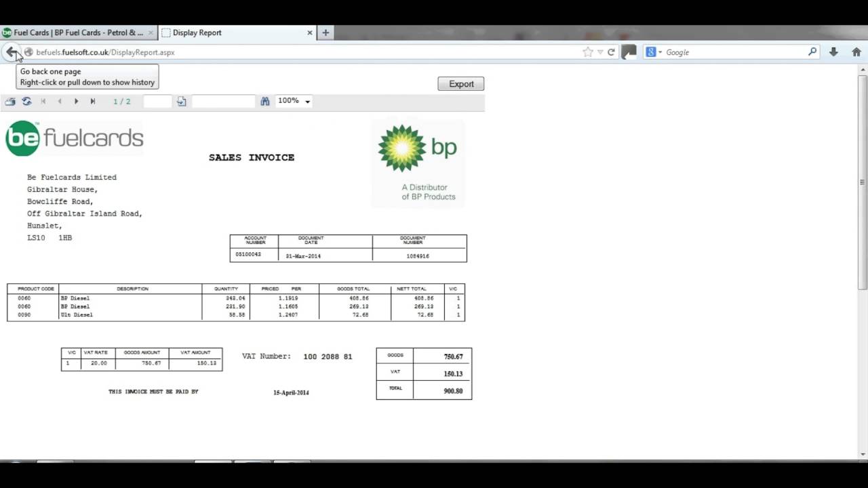Bookmark this page with the star icon
The image size is (868, 488).
[x=588, y=52]
